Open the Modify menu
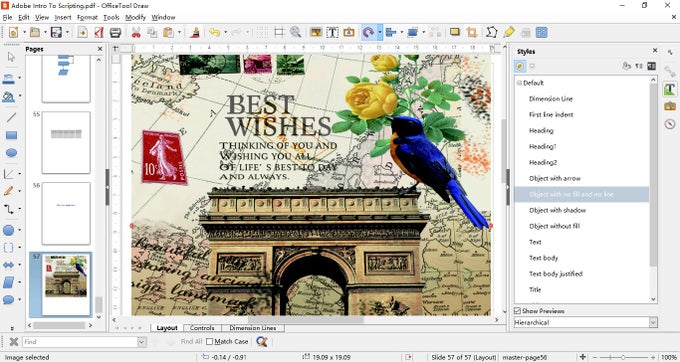The image size is (680, 362). pyautogui.click(x=135, y=17)
